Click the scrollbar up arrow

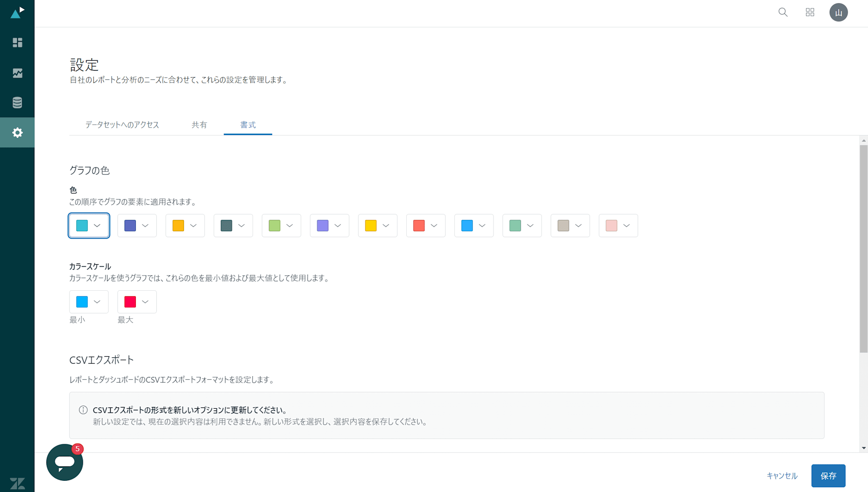(864, 141)
